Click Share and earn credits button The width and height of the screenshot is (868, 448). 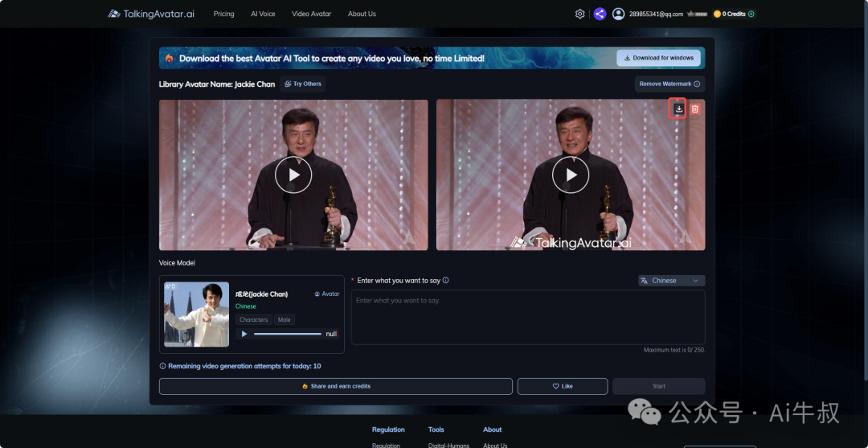point(335,387)
